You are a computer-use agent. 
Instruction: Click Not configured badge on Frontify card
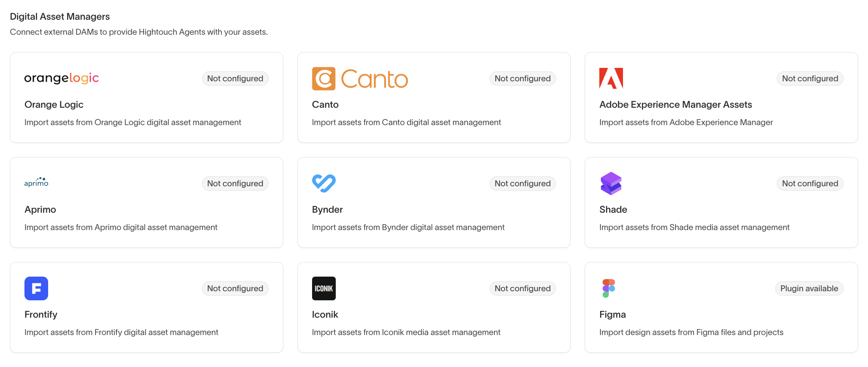pyautogui.click(x=235, y=288)
